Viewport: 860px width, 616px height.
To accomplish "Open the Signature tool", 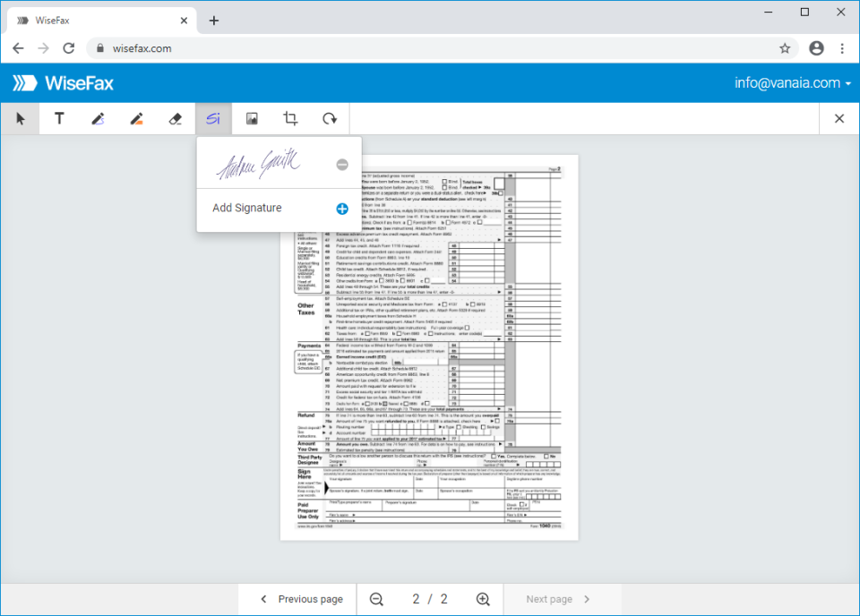I will point(213,117).
